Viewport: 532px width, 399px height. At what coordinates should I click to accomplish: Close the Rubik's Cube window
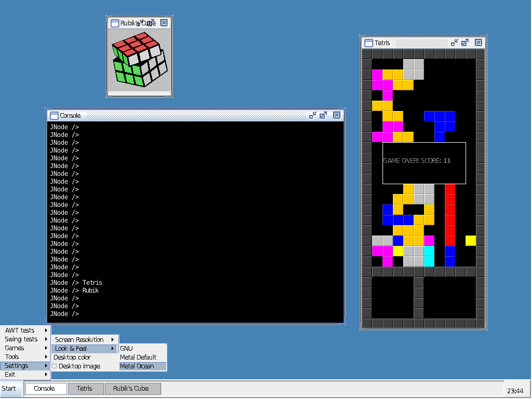click(164, 23)
